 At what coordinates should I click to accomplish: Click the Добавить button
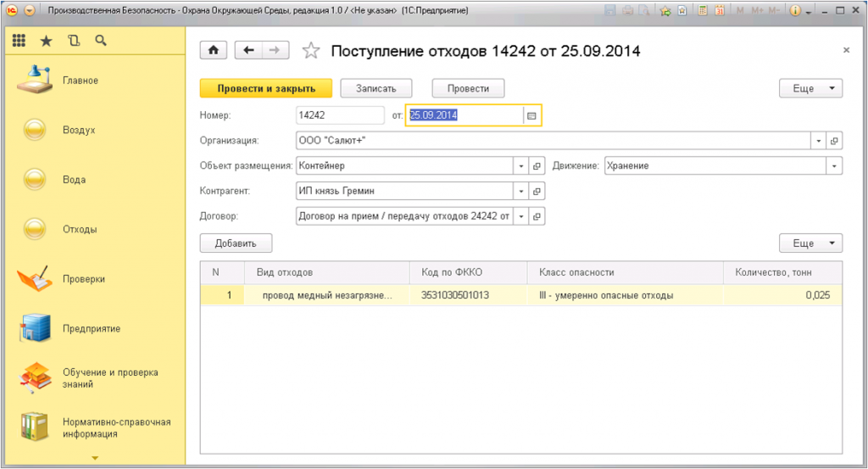[x=236, y=243]
